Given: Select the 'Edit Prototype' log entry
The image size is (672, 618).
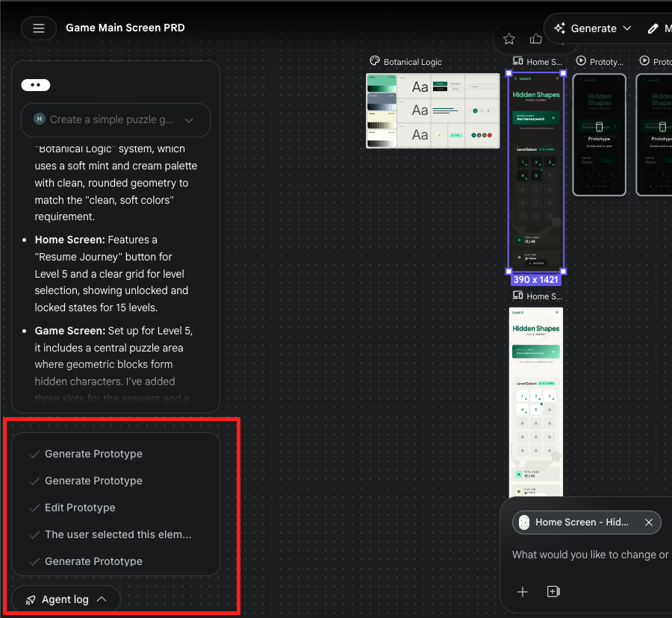Looking at the screenshot, I should pos(80,508).
